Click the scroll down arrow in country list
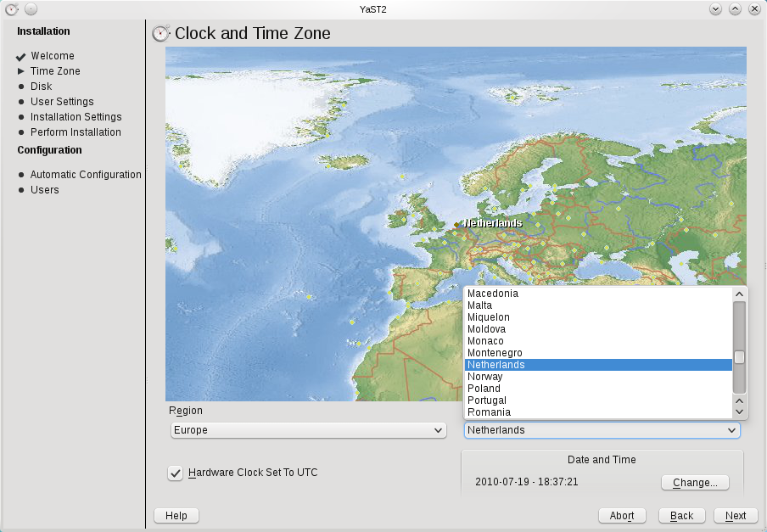 click(x=739, y=412)
